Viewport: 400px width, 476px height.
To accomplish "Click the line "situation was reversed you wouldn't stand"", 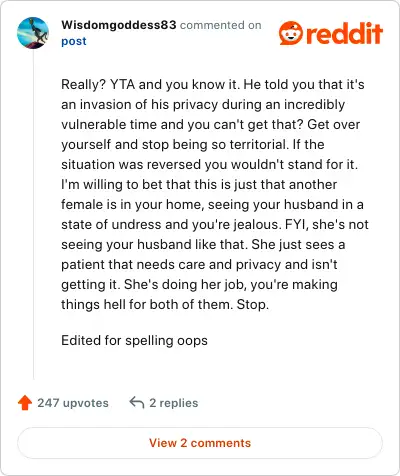I will [x=209, y=164].
